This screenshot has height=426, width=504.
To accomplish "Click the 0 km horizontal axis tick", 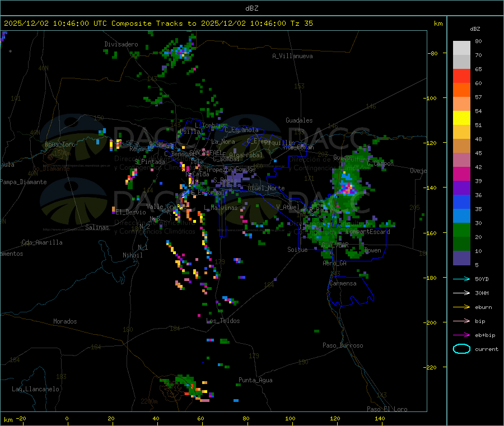I will pyautogui.click(x=67, y=418).
